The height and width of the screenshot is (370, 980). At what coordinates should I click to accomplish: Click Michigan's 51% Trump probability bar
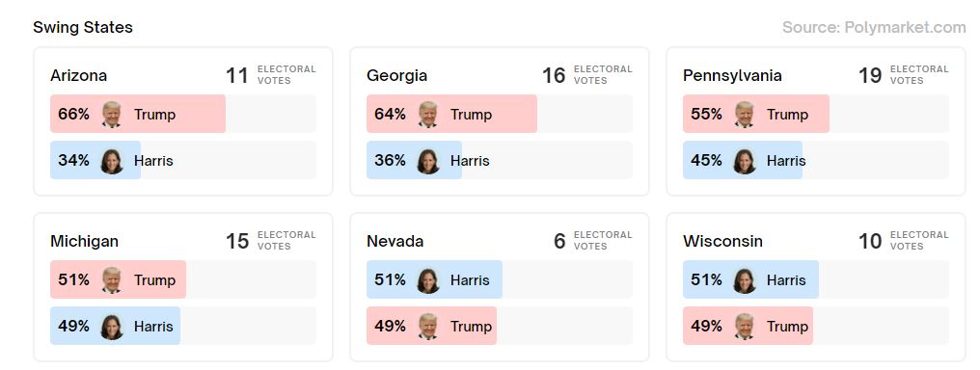click(118, 279)
